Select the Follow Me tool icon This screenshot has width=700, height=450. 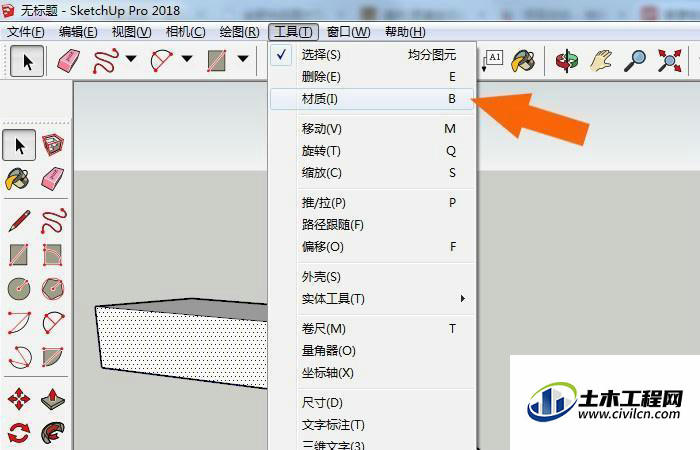(x=53, y=433)
